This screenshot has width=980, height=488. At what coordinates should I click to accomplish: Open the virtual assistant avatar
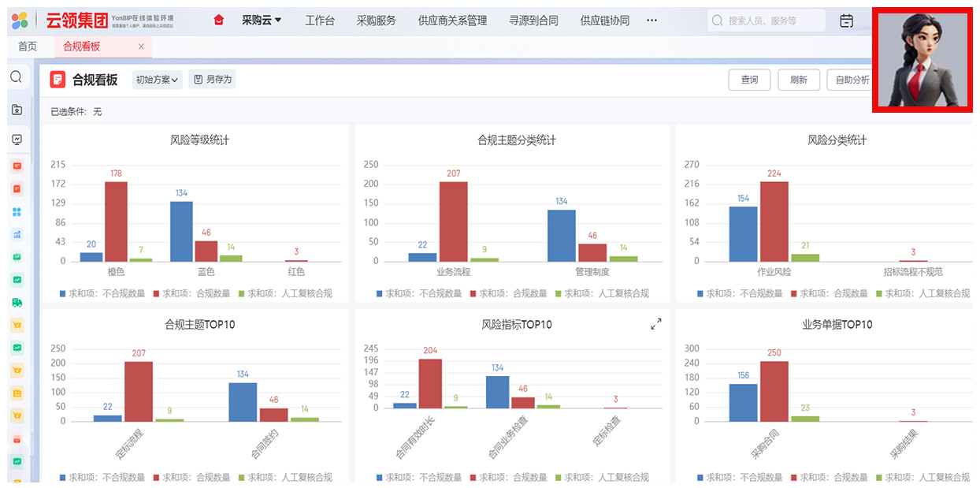pyautogui.click(x=922, y=60)
